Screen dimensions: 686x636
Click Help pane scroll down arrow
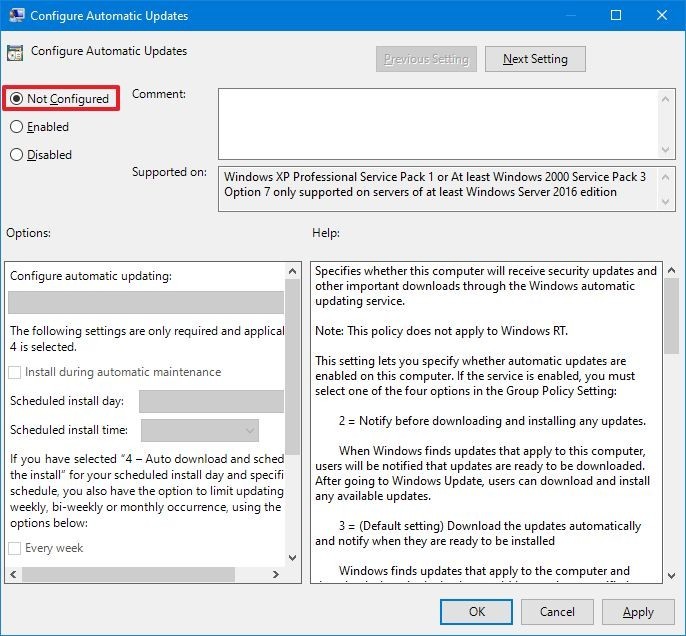671,576
